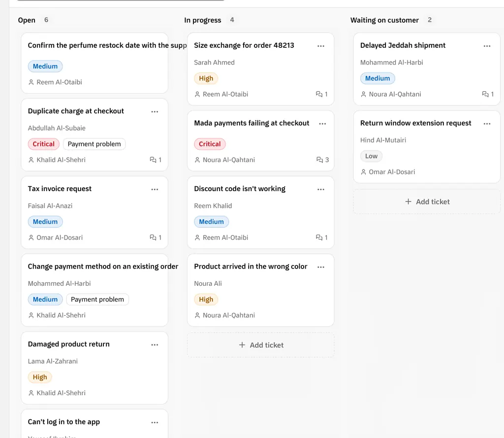The width and height of the screenshot is (504, 438).
Task: Add ticket to Waiting on customer column
Action: [427, 202]
